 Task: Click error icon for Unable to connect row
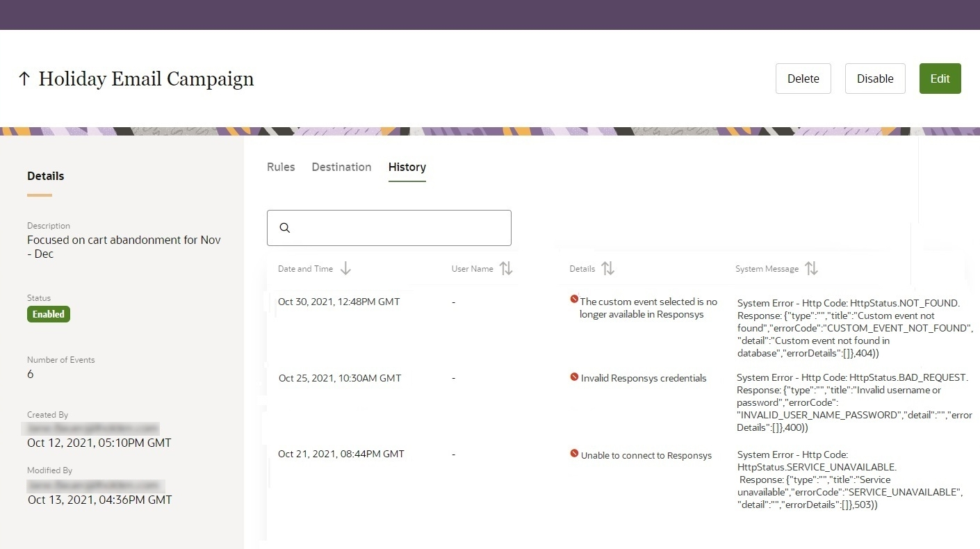click(x=574, y=454)
